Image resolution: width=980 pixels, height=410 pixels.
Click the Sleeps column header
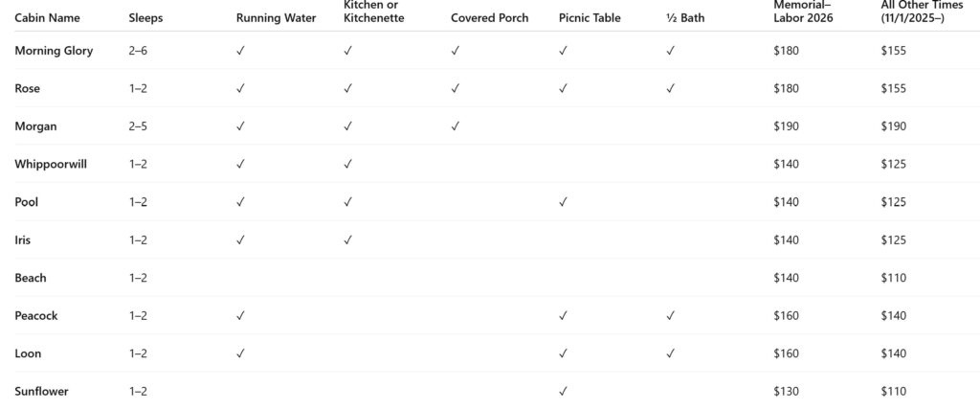(x=145, y=17)
